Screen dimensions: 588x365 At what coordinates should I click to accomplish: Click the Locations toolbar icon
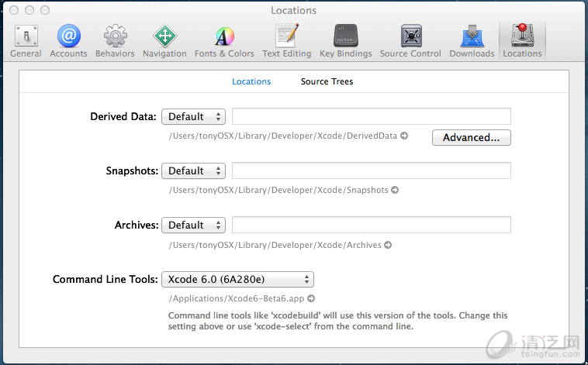click(x=522, y=40)
